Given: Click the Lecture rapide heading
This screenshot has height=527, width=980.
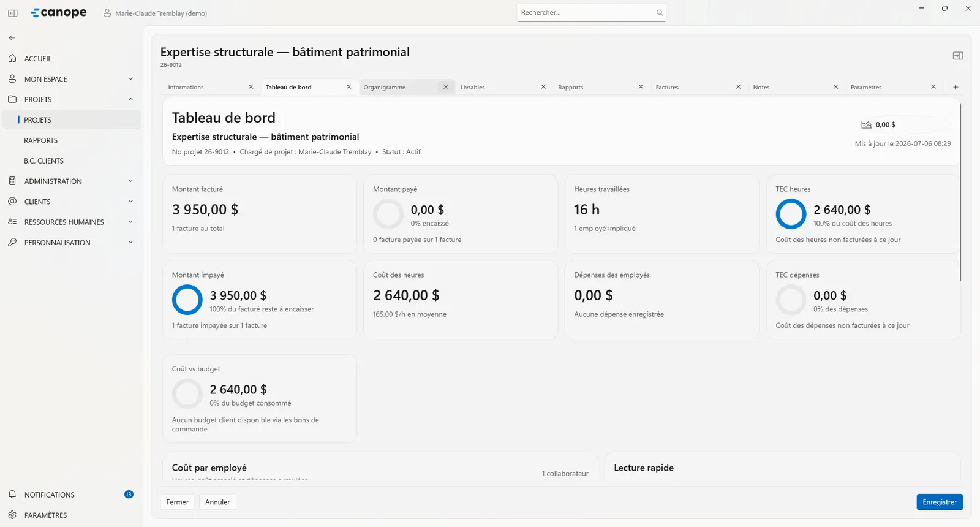Looking at the screenshot, I should click(x=644, y=468).
